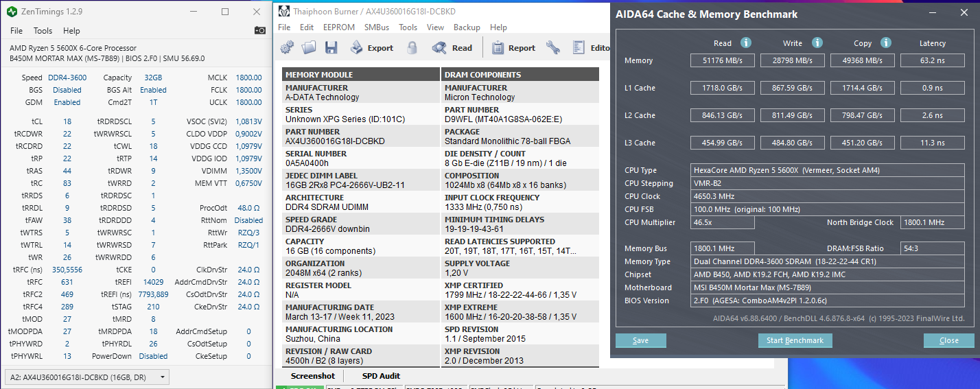This screenshot has height=389, width=980.
Task: Click the XMP EXTREME timings value
Action: [511, 317]
